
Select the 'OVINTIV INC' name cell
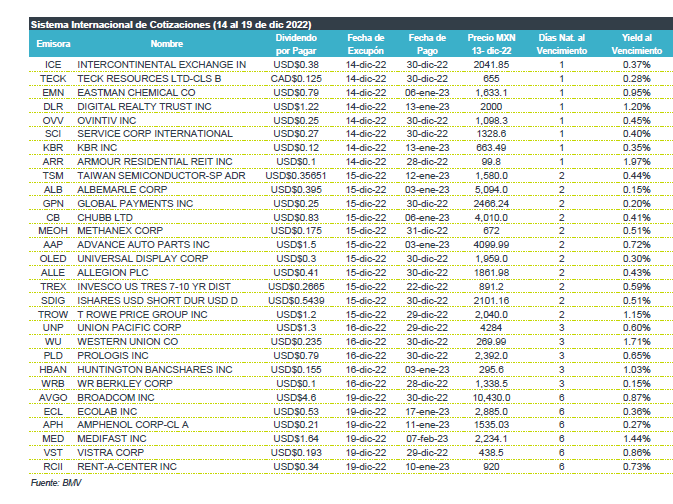[106, 121]
